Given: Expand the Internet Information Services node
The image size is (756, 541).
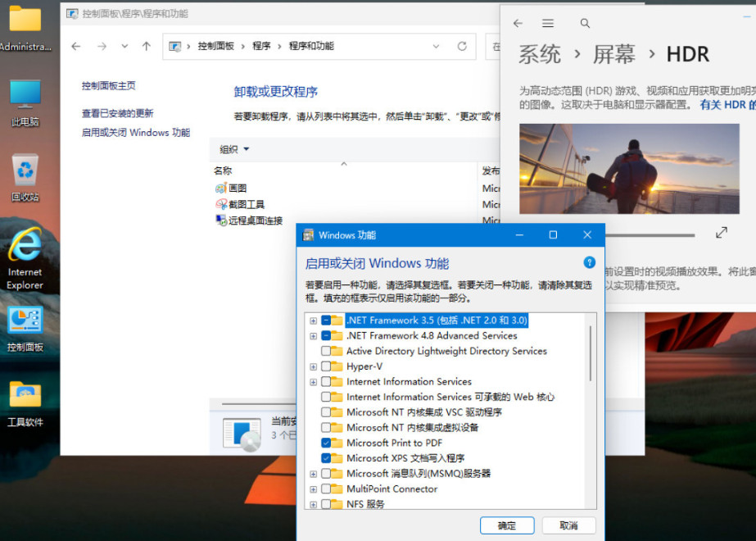Looking at the screenshot, I should (x=314, y=382).
